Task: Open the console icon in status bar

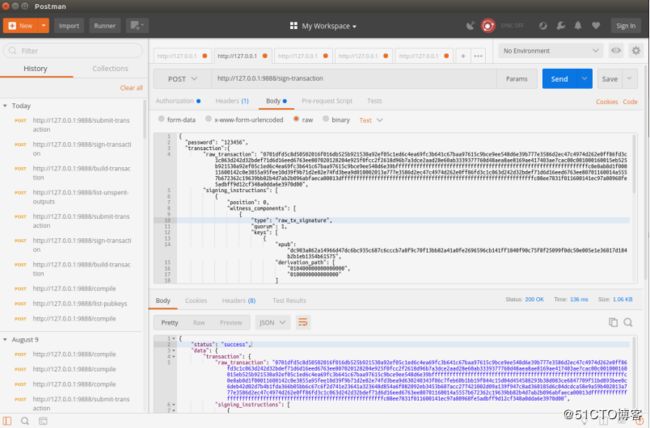Action: click(43, 421)
